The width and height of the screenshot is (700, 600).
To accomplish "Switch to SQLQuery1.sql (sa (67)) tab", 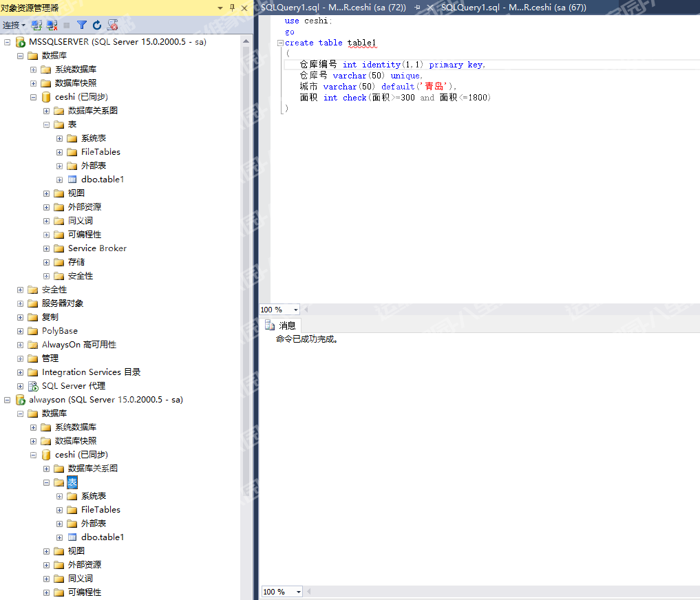I will [x=513, y=7].
